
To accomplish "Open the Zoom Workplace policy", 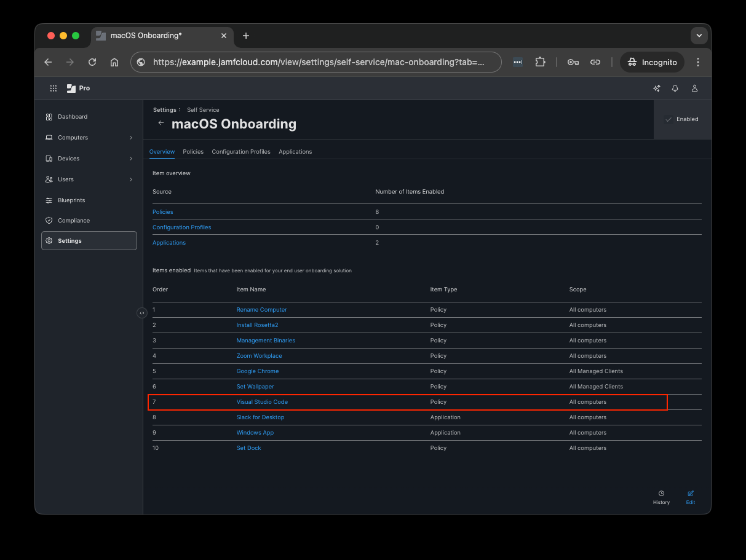I will point(260,356).
